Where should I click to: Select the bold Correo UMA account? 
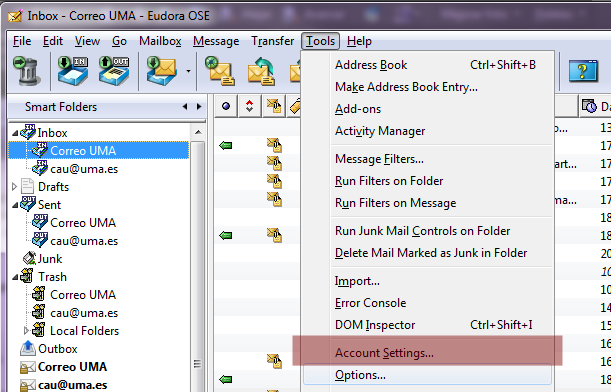coord(72,367)
